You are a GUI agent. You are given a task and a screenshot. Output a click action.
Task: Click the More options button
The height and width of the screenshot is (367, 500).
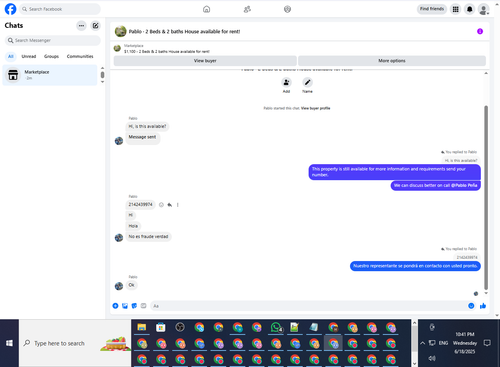[x=392, y=61]
